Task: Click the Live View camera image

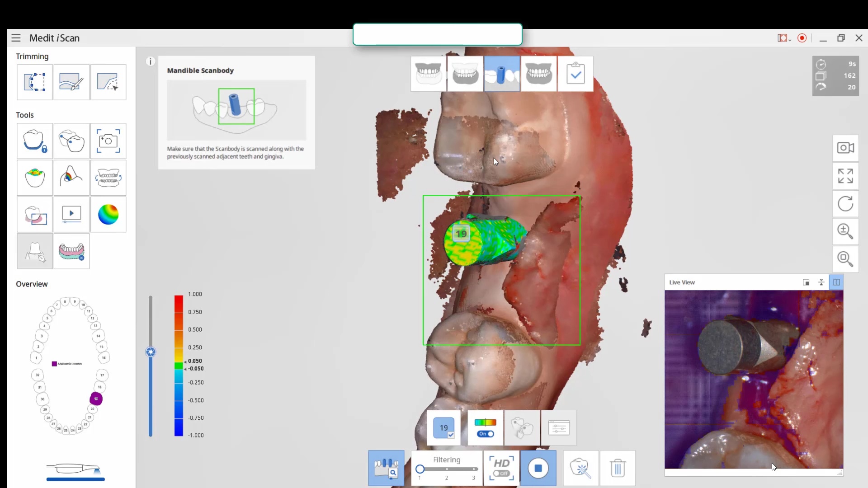Action: click(x=754, y=380)
